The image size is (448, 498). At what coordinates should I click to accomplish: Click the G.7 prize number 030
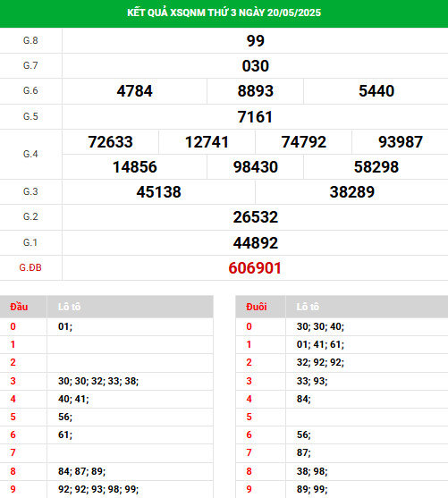click(x=256, y=66)
